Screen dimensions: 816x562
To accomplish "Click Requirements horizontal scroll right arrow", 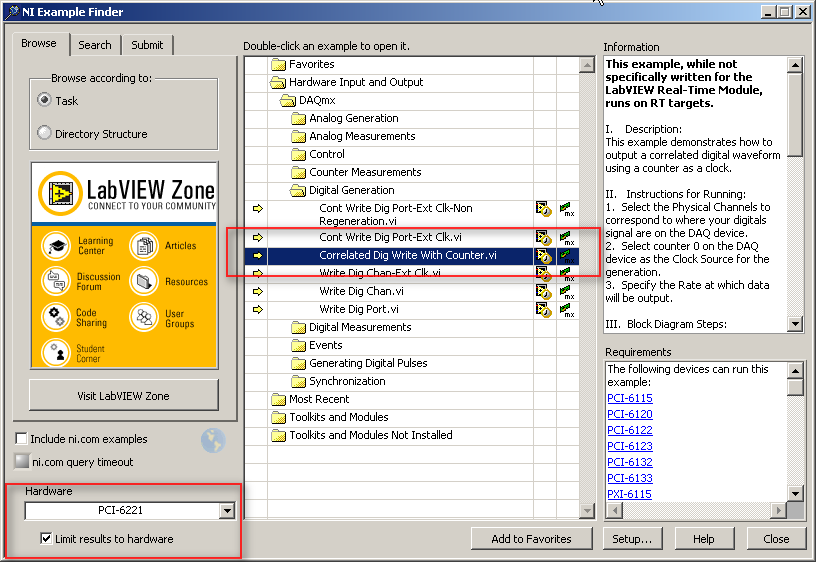I will (778, 510).
